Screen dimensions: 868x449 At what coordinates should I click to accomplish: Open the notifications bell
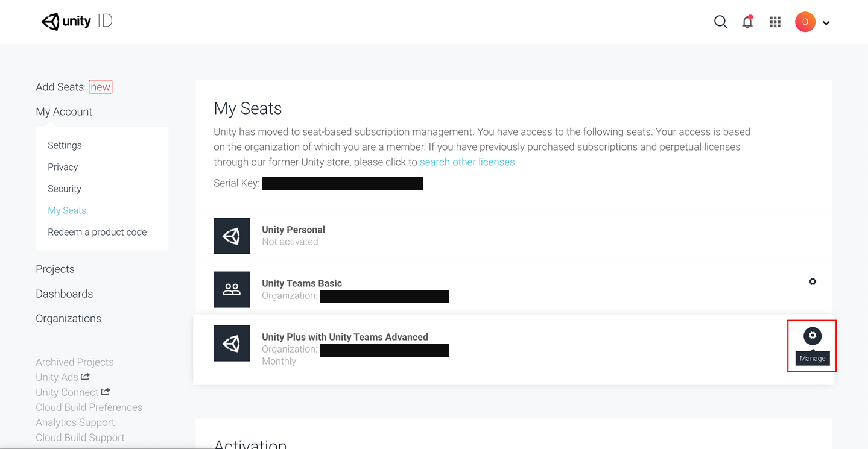point(747,22)
